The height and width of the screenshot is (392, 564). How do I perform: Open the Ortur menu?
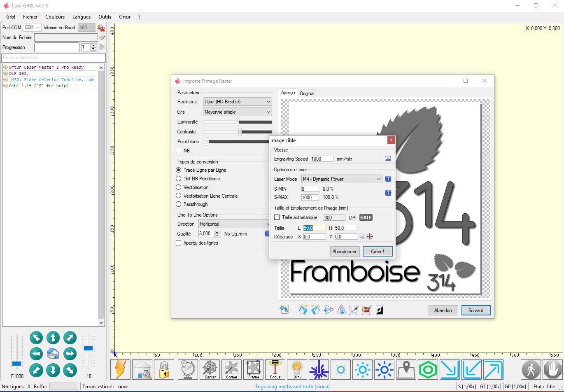125,17
